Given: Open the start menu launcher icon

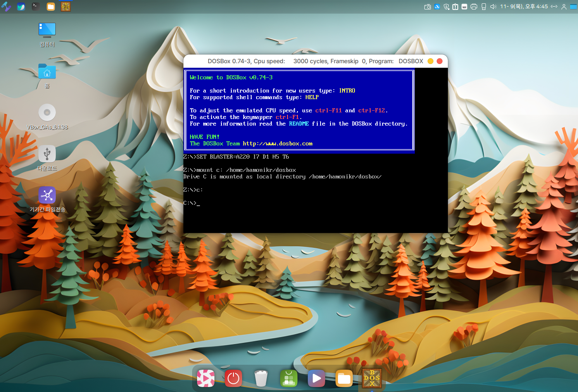Looking at the screenshot, I should tap(6, 7).
